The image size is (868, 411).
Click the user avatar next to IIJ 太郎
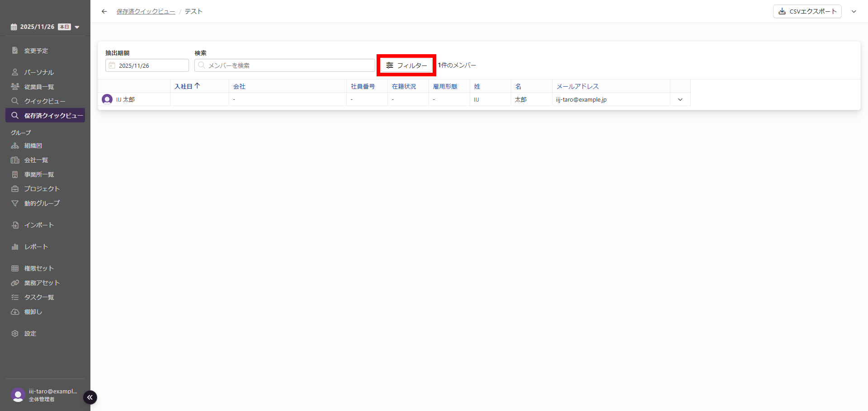point(107,99)
